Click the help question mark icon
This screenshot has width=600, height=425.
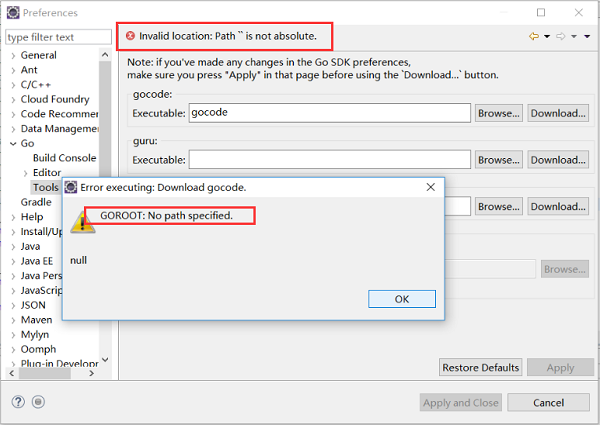(x=18, y=402)
